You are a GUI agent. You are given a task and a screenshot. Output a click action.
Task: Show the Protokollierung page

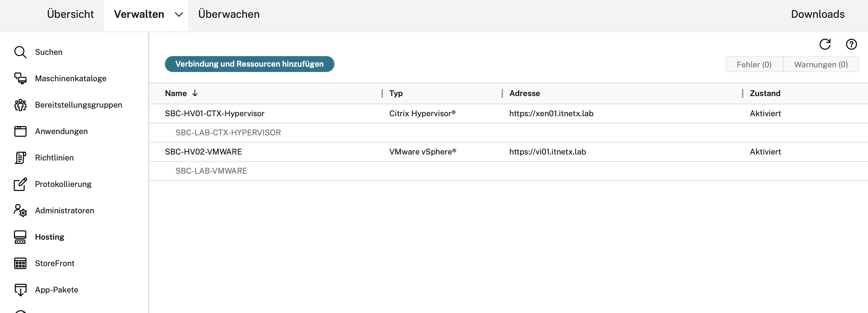click(x=63, y=184)
